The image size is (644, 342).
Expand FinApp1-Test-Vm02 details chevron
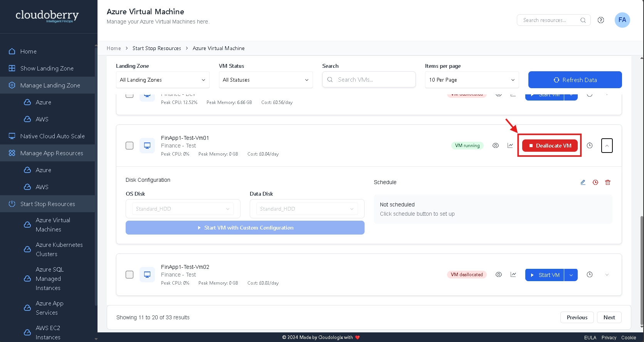point(607,275)
